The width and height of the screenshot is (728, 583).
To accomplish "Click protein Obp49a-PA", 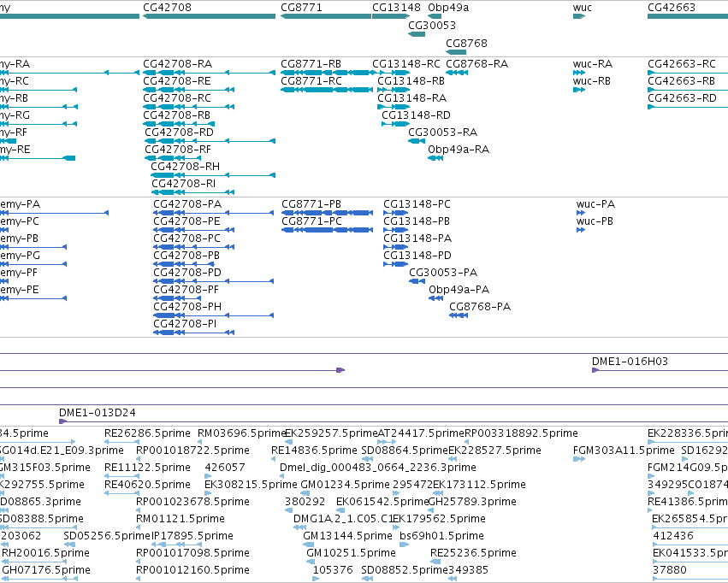I will point(436,298).
